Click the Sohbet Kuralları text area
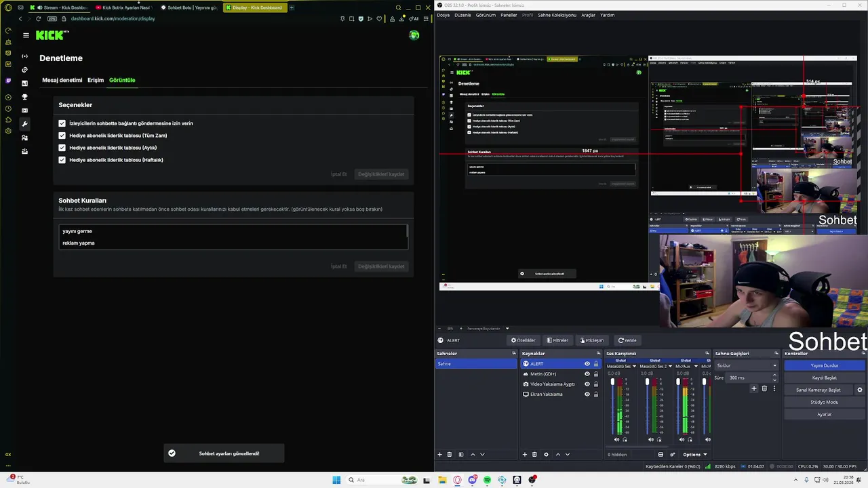The image size is (868, 488). [x=233, y=237]
